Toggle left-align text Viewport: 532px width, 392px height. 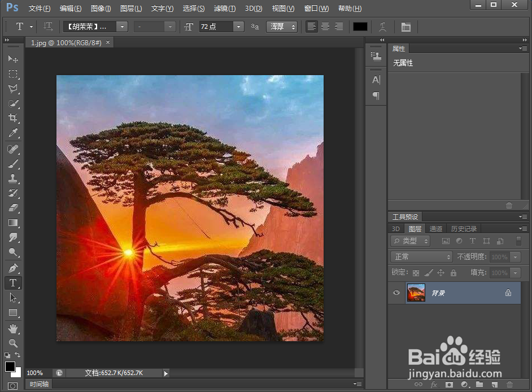click(312, 27)
